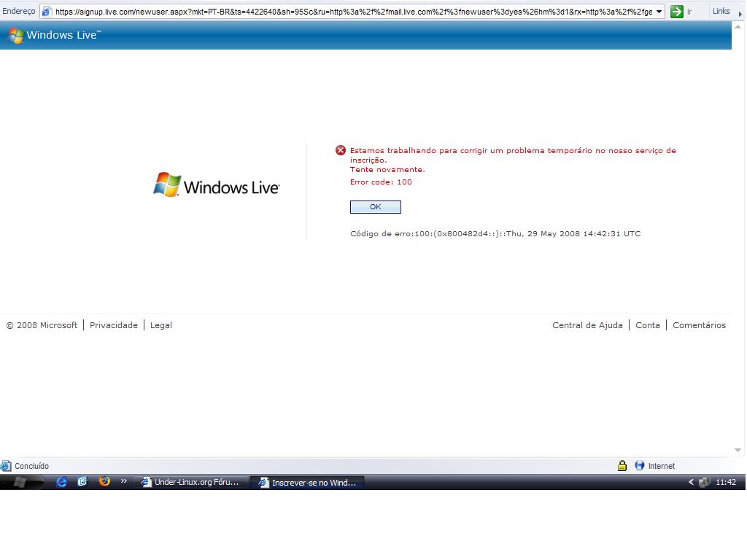
Task: Open the Comentários footer link
Action: pos(699,325)
